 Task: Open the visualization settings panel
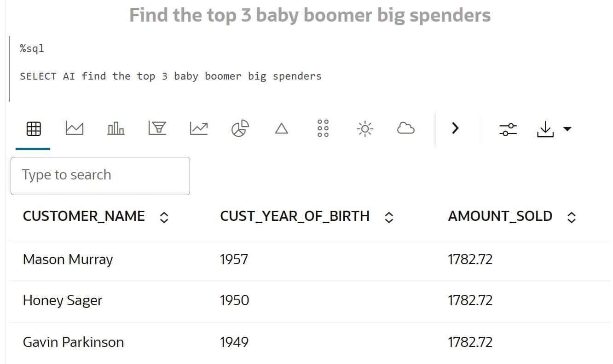(508, 128)
